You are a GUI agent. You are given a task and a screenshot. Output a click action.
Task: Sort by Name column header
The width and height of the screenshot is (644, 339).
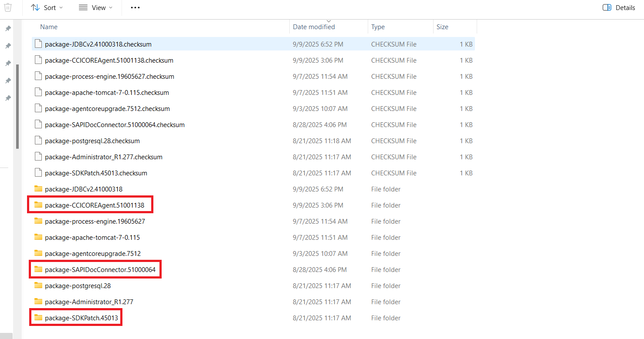[49, 27]
